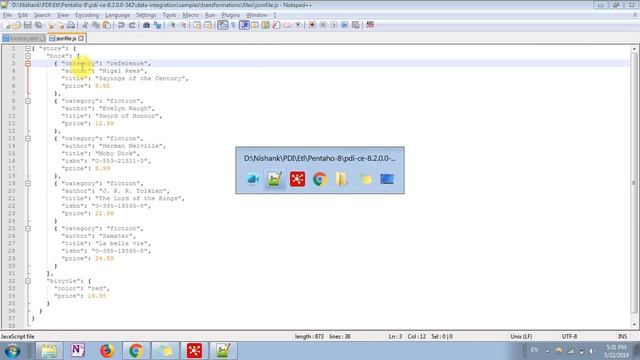The height and width of the screenshot is (360, 640).
Task: Toggle Show All Characters icon
Action: pyautogui.click(x=233, y=25)
